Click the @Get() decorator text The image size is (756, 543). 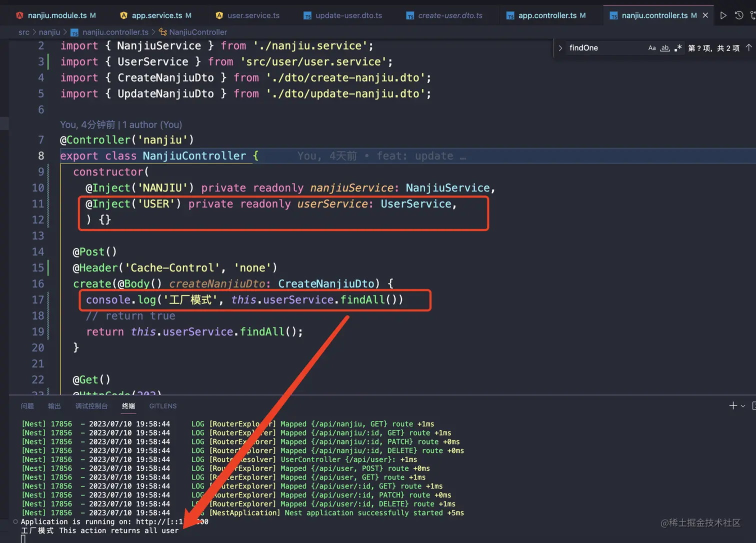[x=91, y=380]
